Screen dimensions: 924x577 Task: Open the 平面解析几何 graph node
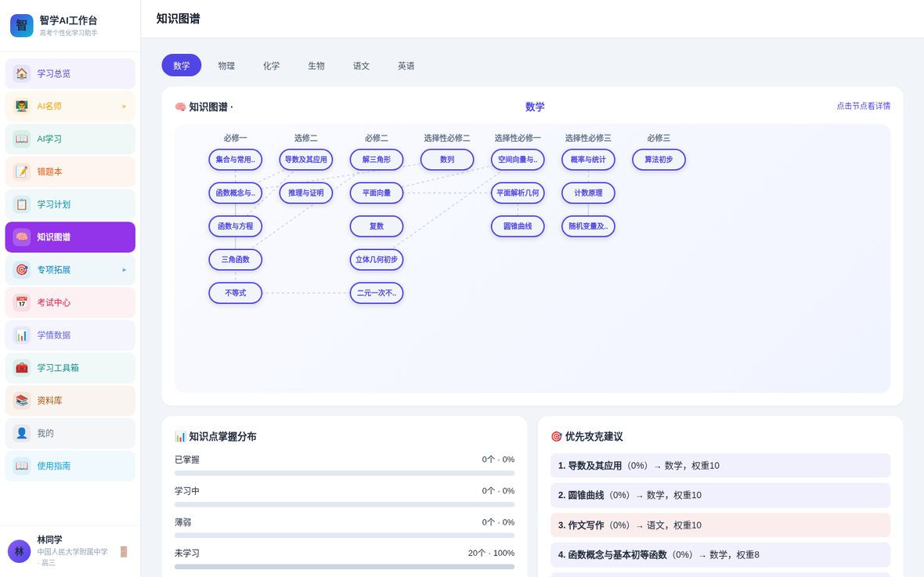point(518,193)
